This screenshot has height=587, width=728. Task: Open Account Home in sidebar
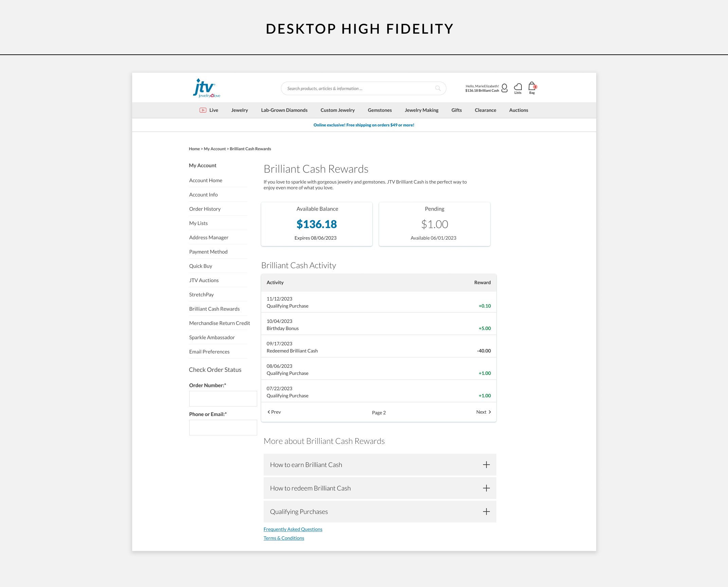pyautogui.click(x=206, y=180)
